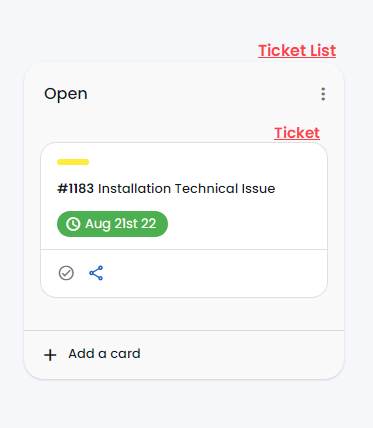Click the blank space right of yellow label
The image size is (373, 428).
pyautogui.click(x=207, y=162)
